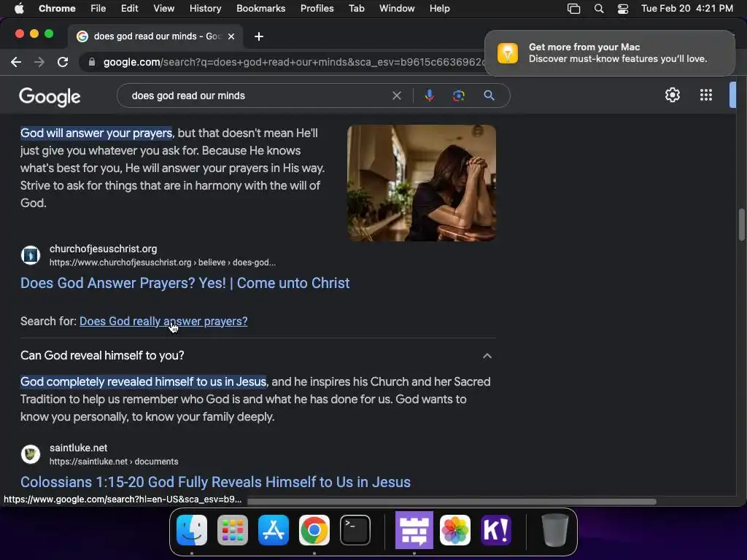Viewport: 747px width, 560px height.
Task: Click 'https://saintluke.net › documents' breadcrumb
Action: click(x=114, y=462)
